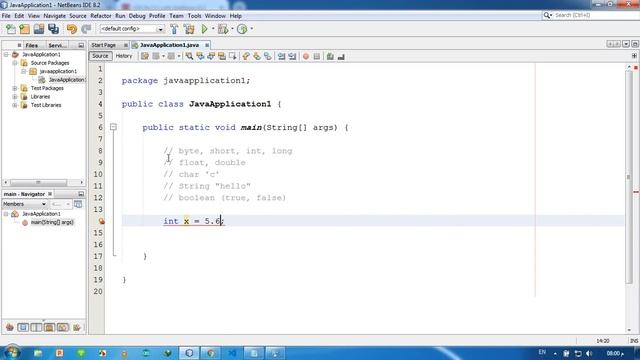Select the JavaApplication1.java editor tab

click(169, 45)
